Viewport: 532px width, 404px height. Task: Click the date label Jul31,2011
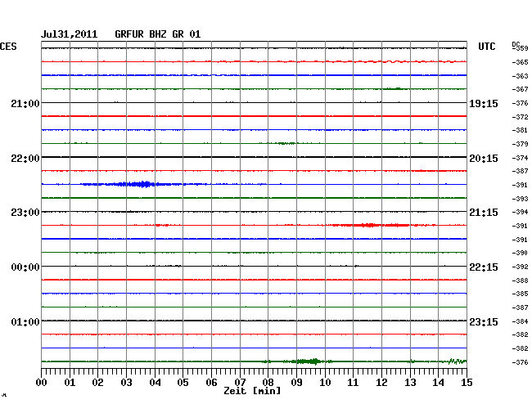[70, 34]
